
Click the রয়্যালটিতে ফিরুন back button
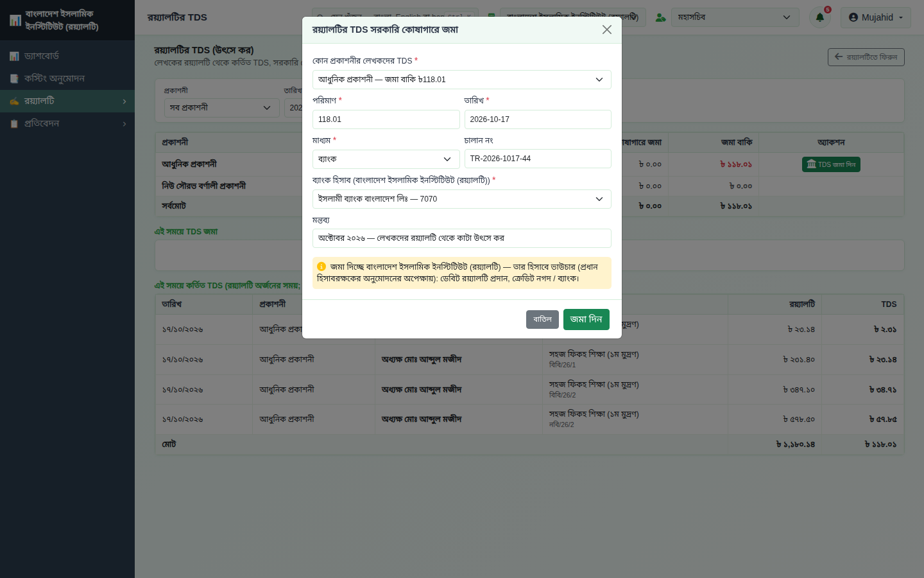(866, 57)
